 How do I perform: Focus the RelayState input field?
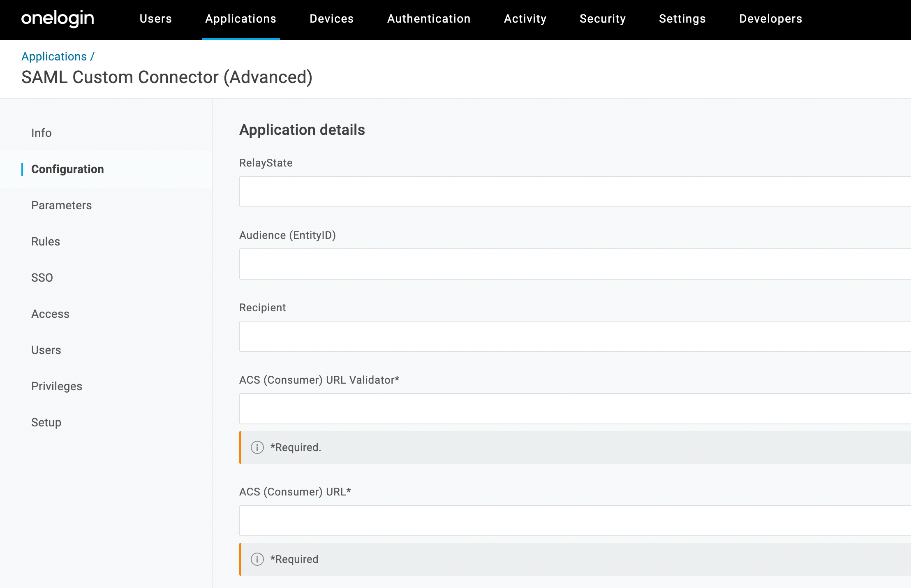(575, 192)
